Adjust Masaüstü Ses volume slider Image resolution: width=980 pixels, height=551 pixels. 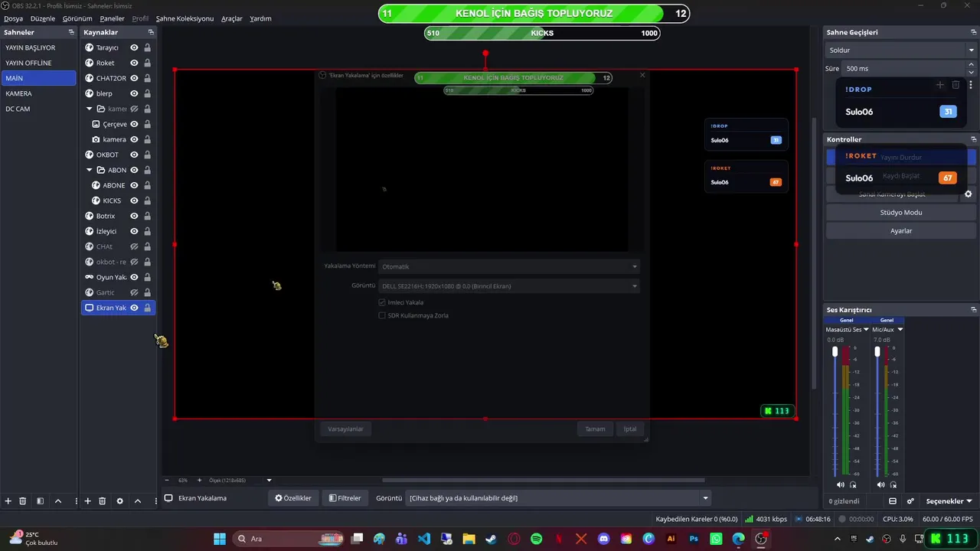coord(835,351)
